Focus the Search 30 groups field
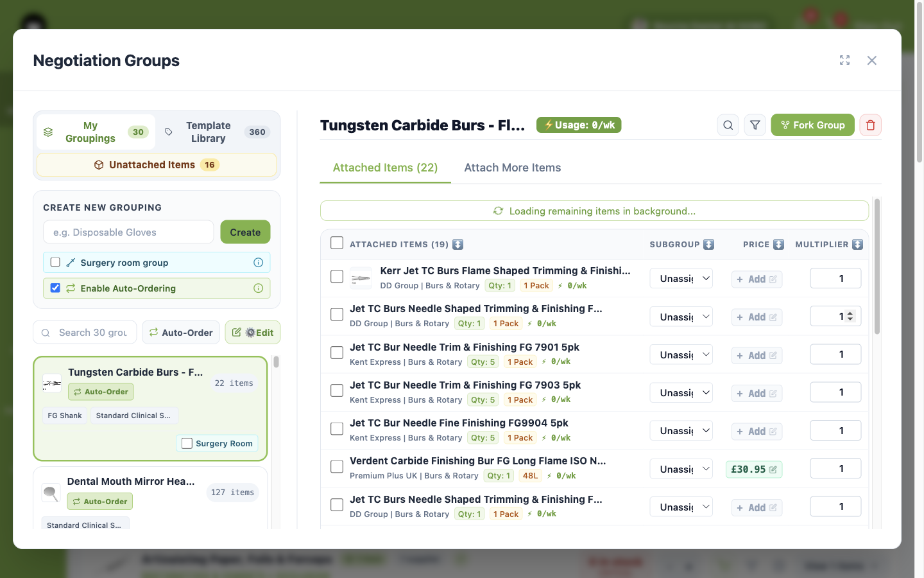The image size is (924, 578). (85, 333)
